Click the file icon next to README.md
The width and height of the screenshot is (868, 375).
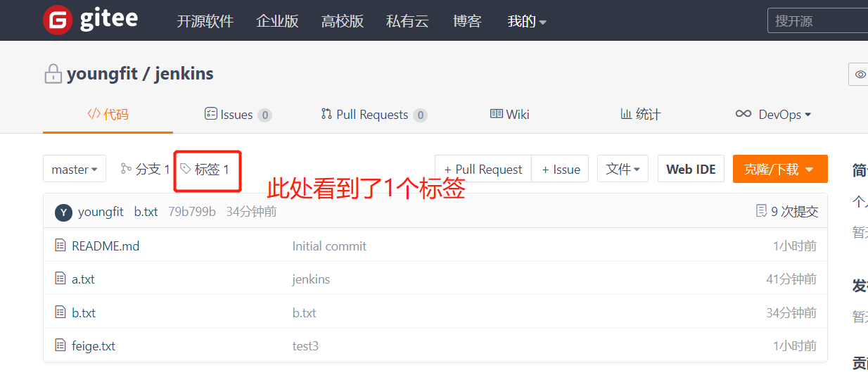(x=60, y=246)
